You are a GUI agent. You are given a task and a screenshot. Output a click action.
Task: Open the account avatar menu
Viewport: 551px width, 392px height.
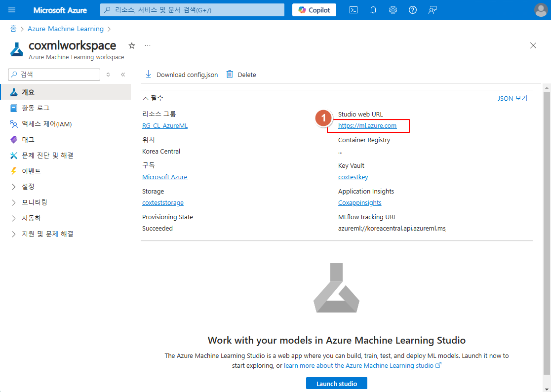coord(541,10)
